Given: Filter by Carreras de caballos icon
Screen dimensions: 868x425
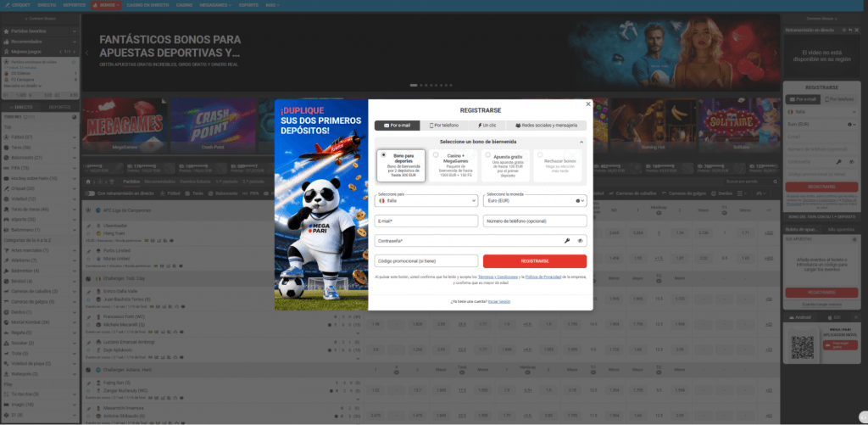Looking at the screenshot, I should [x=611, y=193].
